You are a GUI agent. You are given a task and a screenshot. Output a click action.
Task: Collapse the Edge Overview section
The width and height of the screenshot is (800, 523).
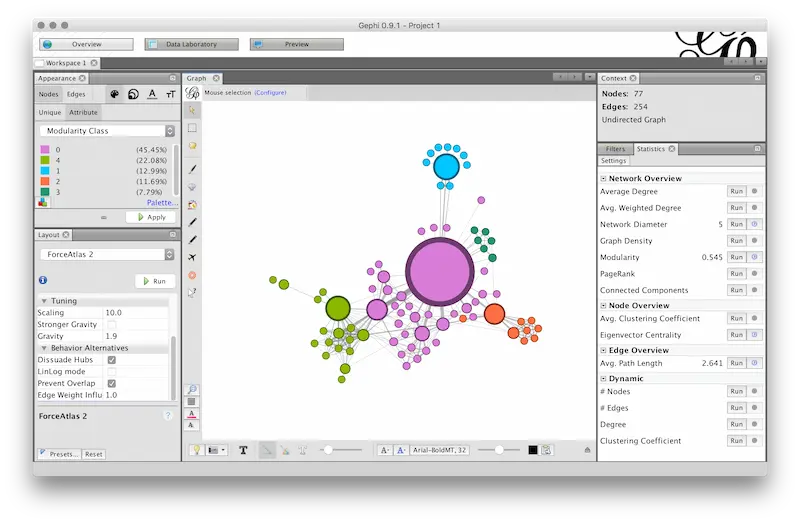click(604, 351)
